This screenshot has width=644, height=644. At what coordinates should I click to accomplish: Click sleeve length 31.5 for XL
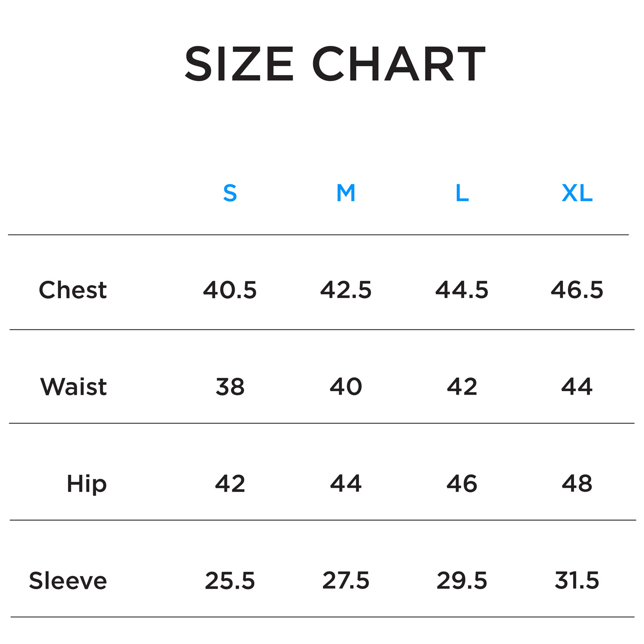577,581
